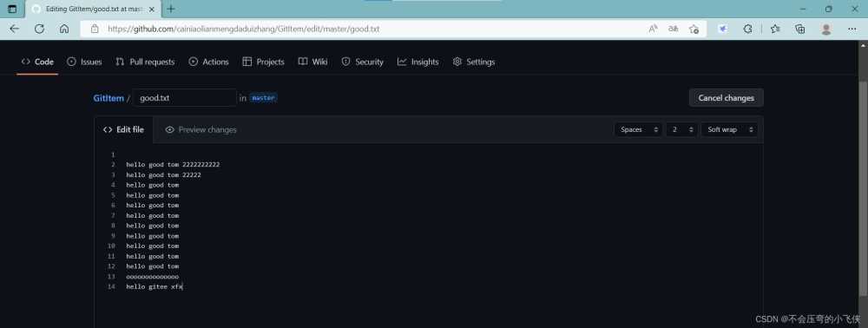Open tab actions menu icon
This screenshot has height=328, width=868.
tap(12, 9)
